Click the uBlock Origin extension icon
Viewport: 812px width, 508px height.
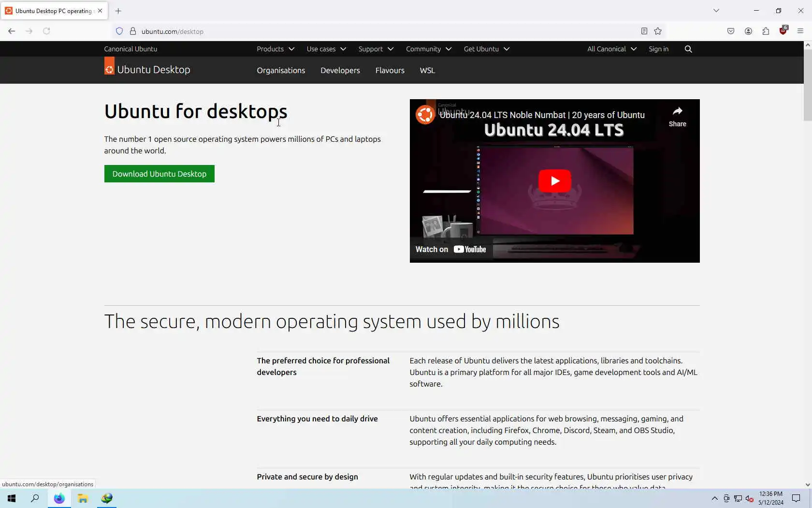(x=783, y=31)
